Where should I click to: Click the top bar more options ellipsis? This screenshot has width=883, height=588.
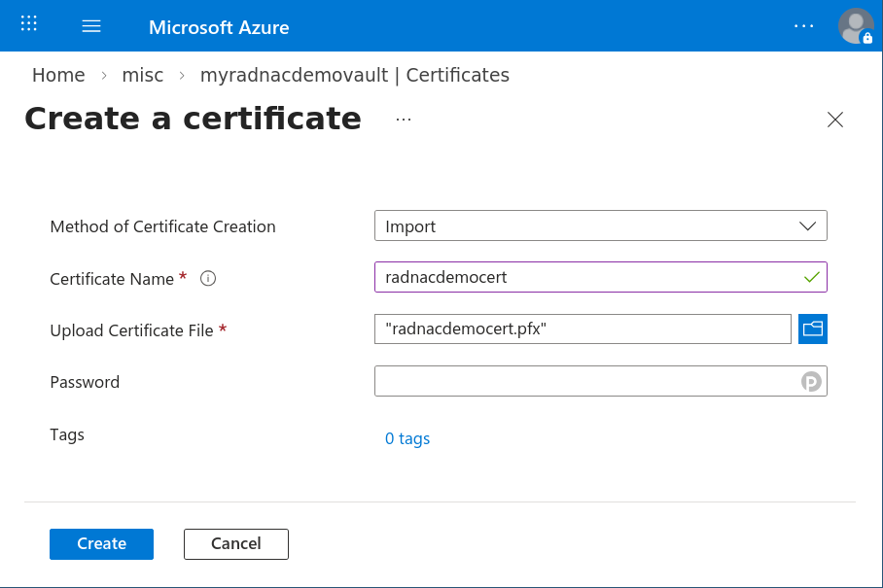pos(803,26)
